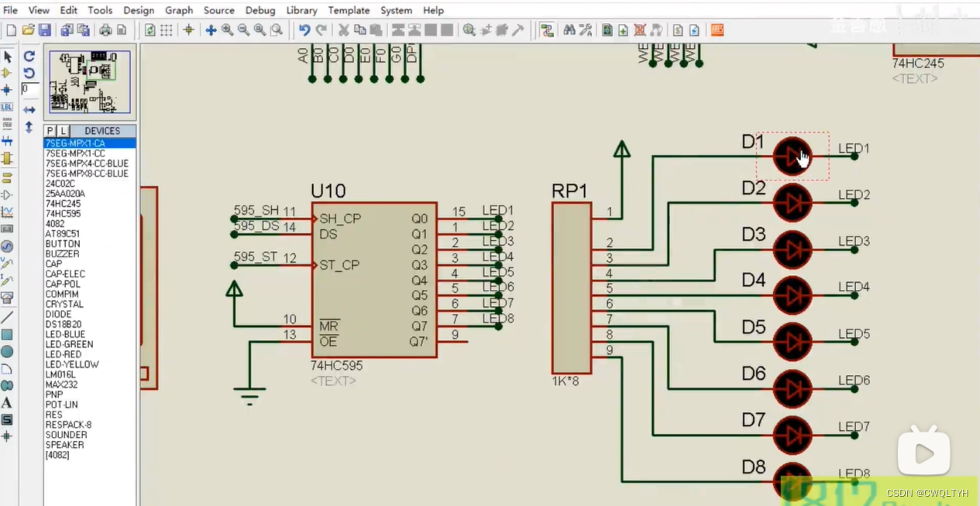980x506 pixels.
Task: Click the U10 74HC595 chip body
Action: 374,280
